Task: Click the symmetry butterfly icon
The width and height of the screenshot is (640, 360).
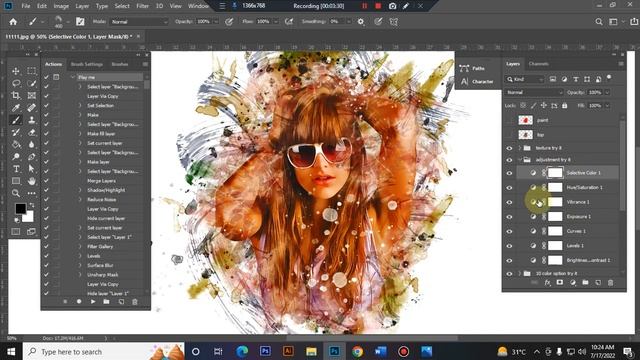Action: (393, 22)
